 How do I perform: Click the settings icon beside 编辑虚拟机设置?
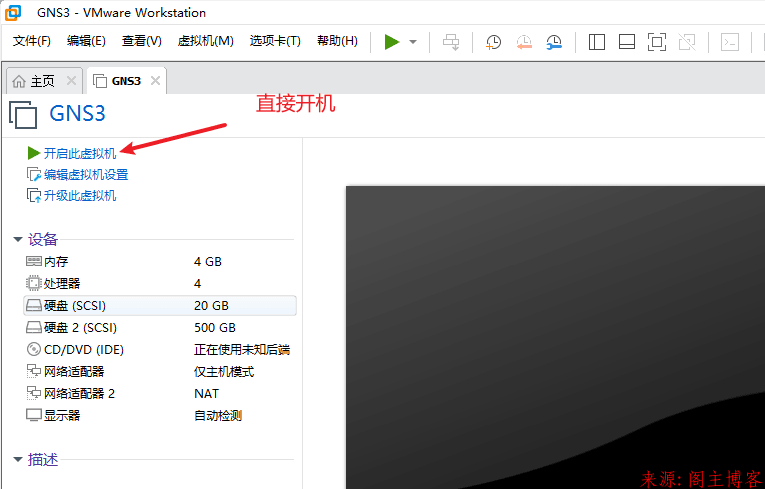(x=34, y=174)
